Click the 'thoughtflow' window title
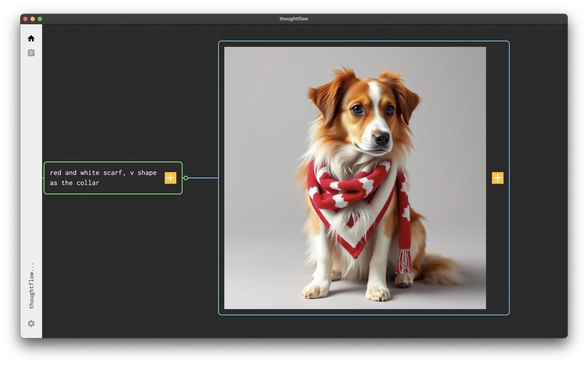 coord(294,19)
